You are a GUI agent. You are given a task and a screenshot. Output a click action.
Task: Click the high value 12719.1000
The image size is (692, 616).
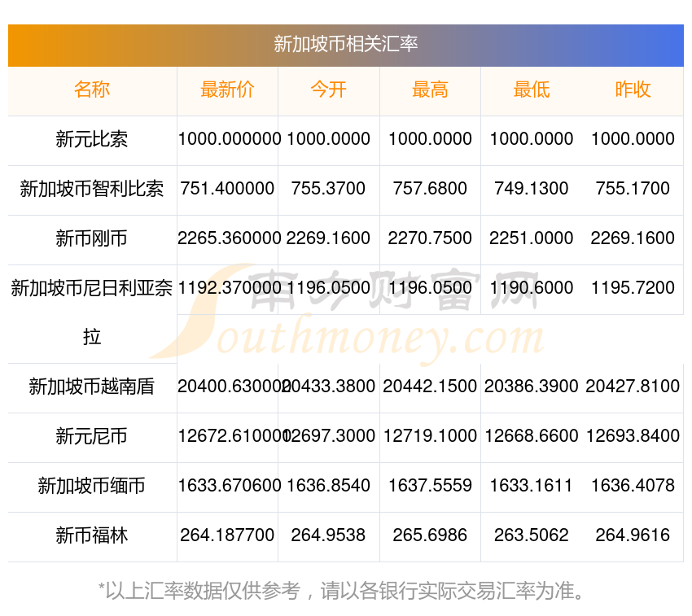tap(430, 436)
